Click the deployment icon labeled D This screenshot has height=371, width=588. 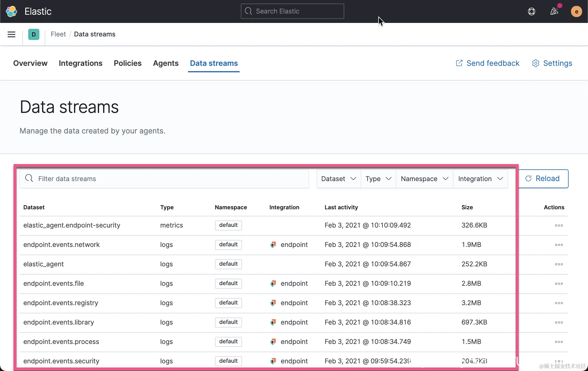pyautogui.click(x=33, y=34)
